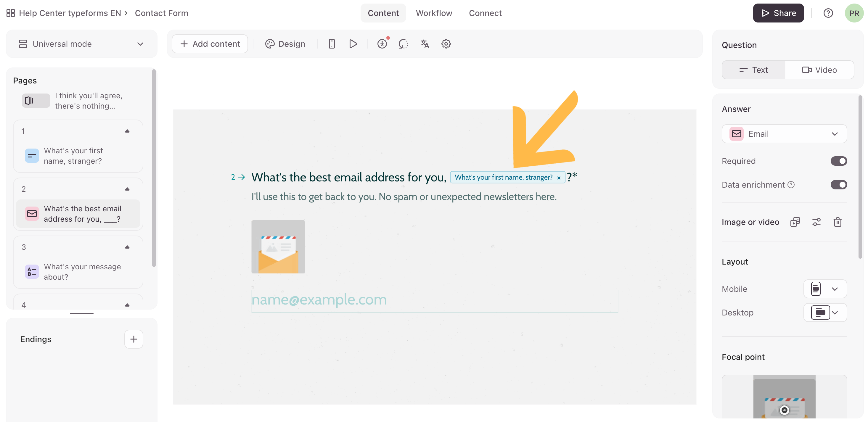Click the name@example.com email input field

click(x=434, y=299)
